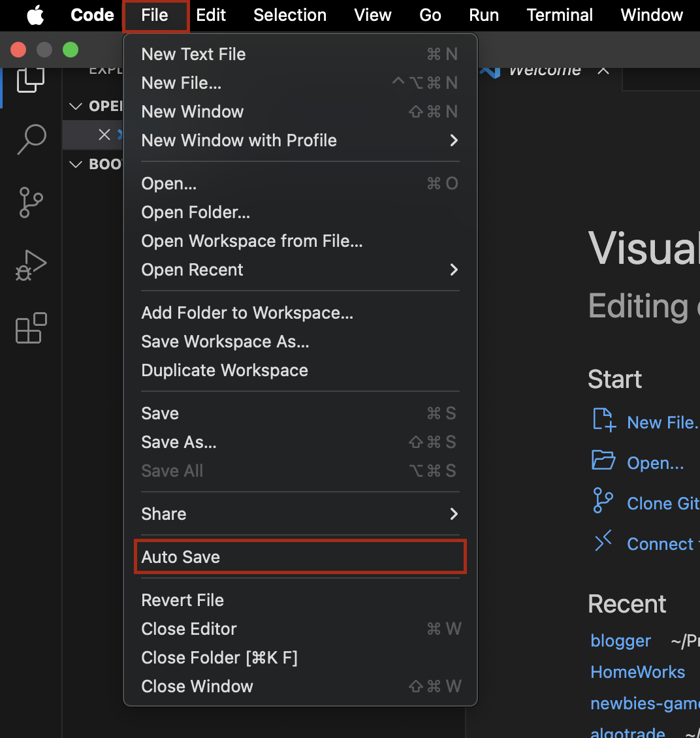Open the Explorer view in activity bar

tap(31, 80)
